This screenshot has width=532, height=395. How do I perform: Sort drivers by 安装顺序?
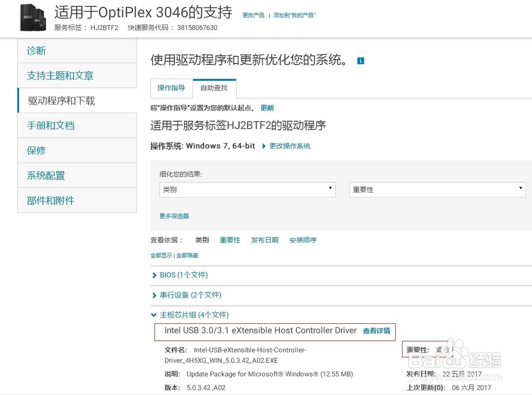pyautogui.click(x=303, y=240)
